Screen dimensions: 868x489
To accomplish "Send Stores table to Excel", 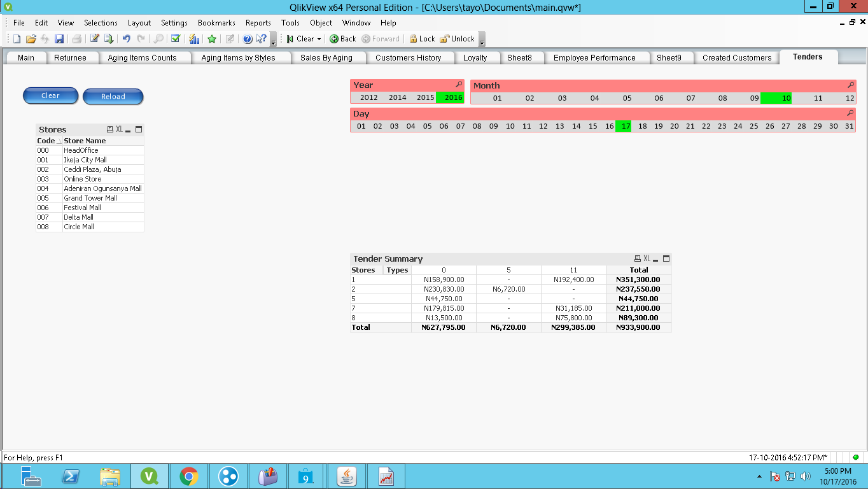I will coord(119,129).
